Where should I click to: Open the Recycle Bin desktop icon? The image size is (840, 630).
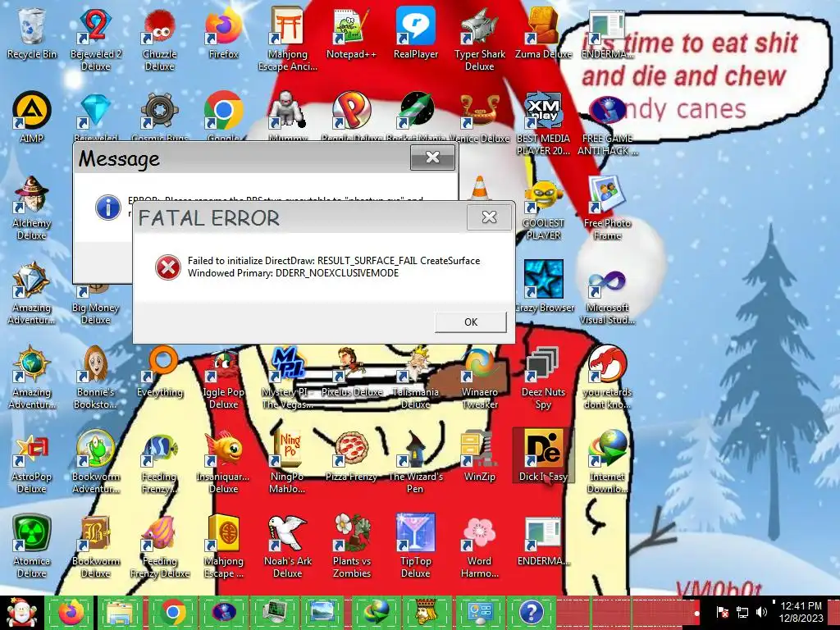click(x=32, y=33)
